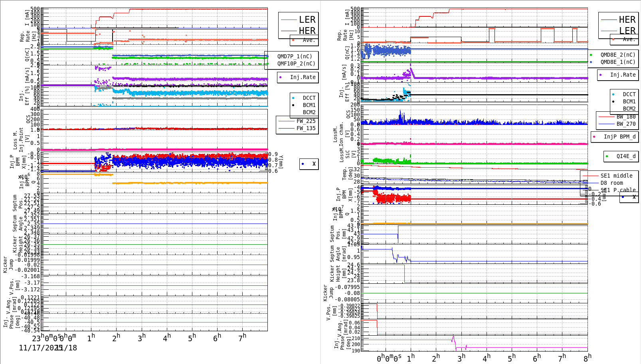
Task: Click the 7h time tick on the left plot
Action: click(x=242, y=338)
